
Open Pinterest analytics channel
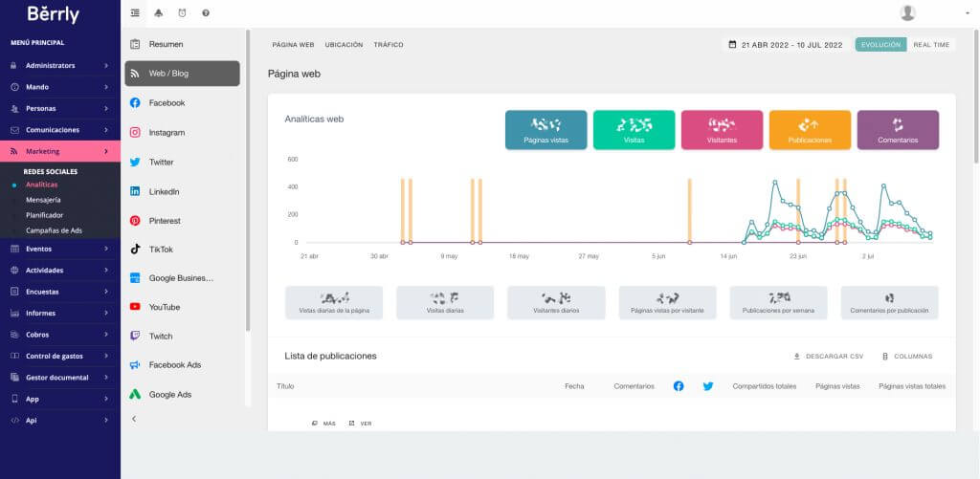182,221
